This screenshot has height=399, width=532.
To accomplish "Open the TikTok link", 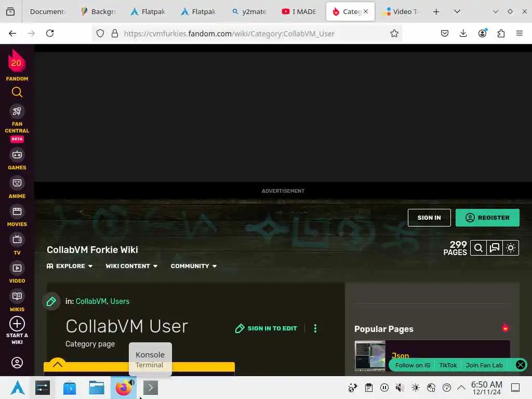I will pyautogui.click(x=448, y=365).
